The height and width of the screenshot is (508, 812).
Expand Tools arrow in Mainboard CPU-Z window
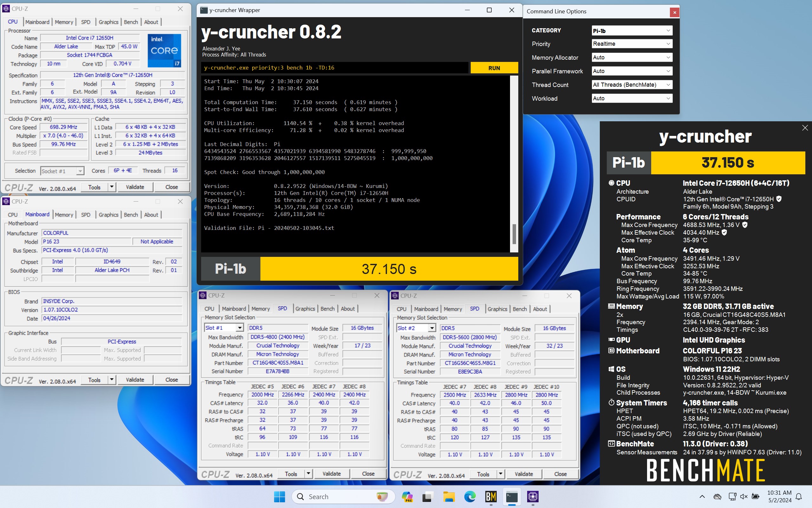point(112,380)
